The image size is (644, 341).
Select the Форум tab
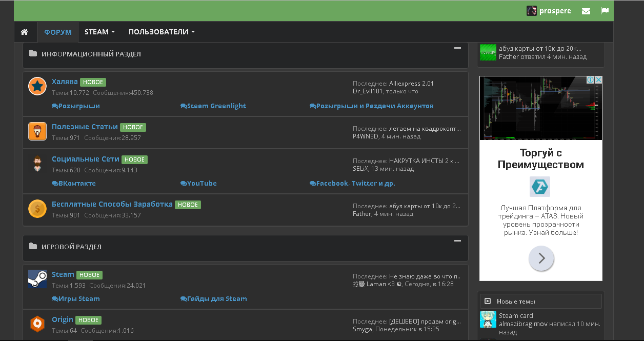tap(58, 32)
